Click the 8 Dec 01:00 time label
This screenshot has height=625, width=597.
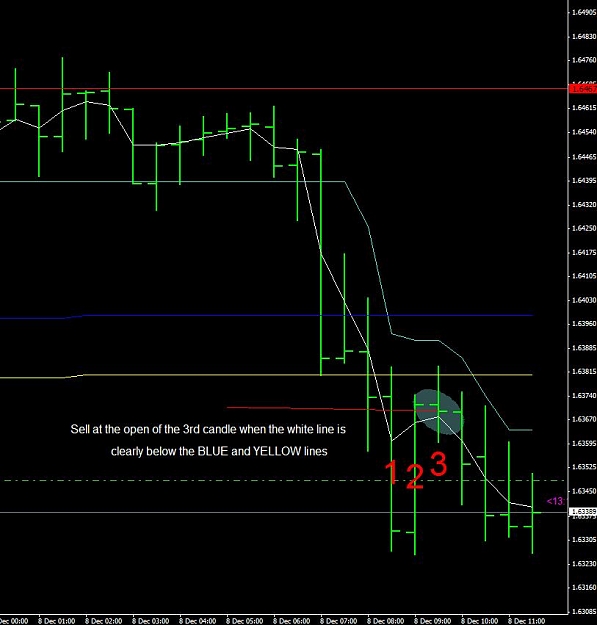point(56,621)
